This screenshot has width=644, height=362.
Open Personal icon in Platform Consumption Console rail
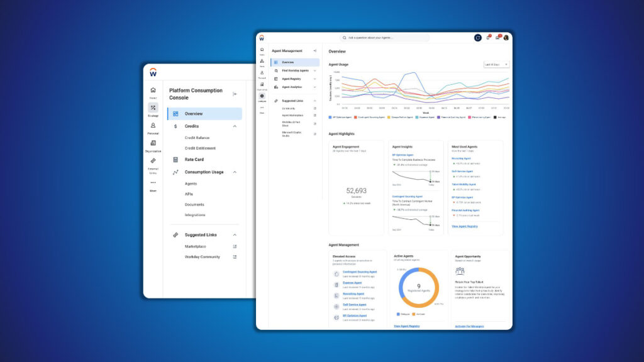(153, 126)
